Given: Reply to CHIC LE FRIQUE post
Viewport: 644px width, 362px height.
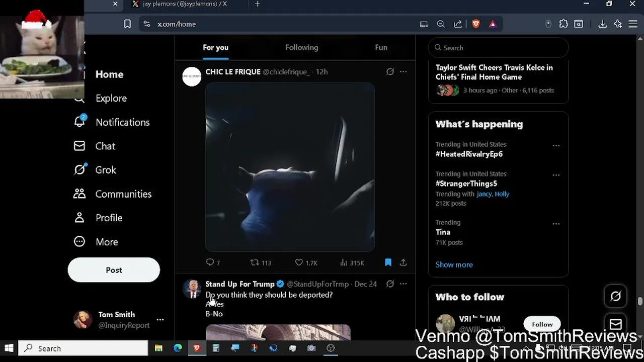Looking at the screenshot, I should point(213,262).
